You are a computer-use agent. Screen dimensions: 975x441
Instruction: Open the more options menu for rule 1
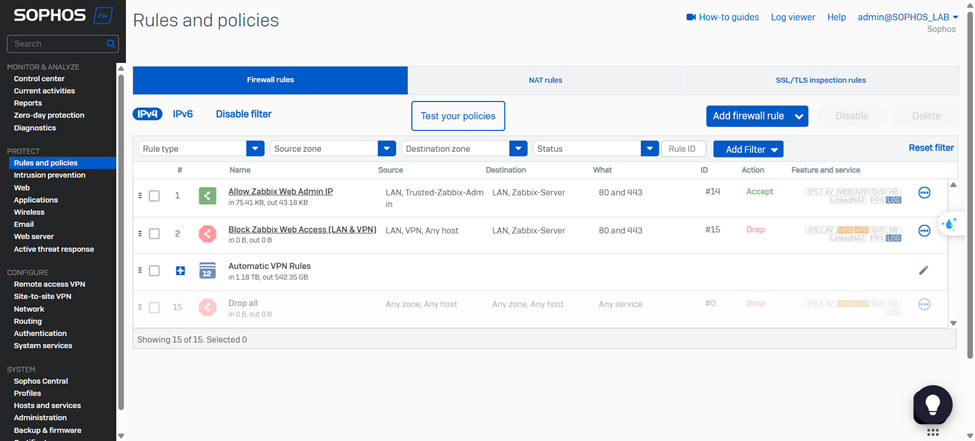click(924, 193)
